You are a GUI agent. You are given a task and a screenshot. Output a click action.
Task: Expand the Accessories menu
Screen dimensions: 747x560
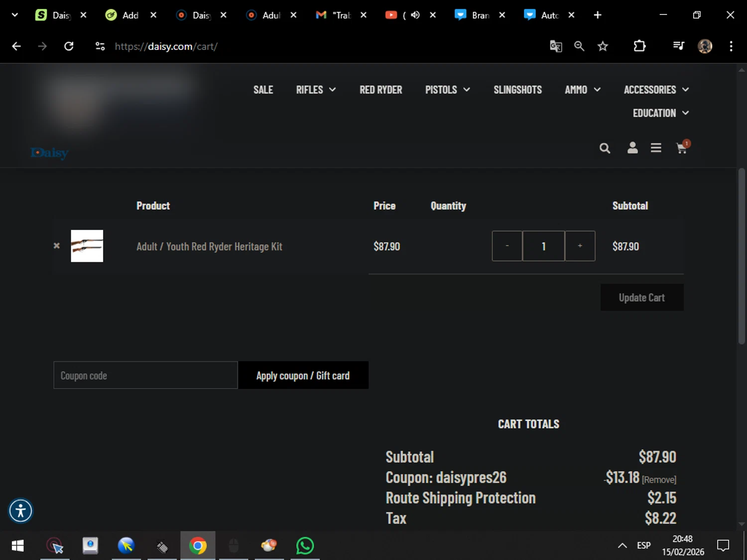656,90
